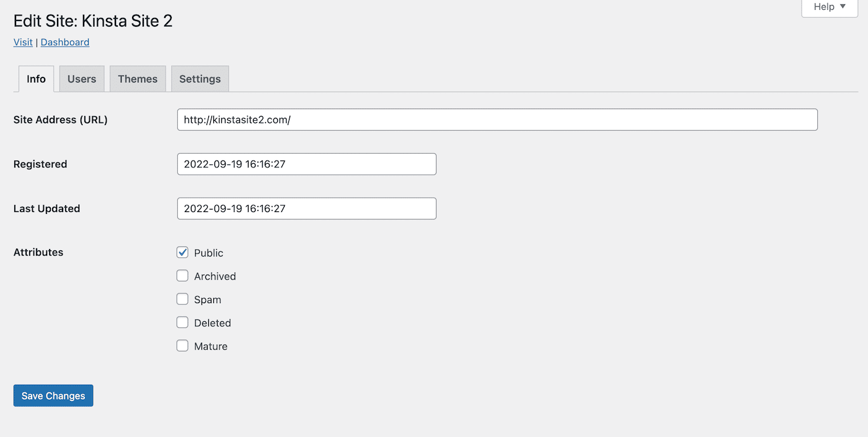This screenshot has height=437, width=868.
Task: Check the Mature attribute box
Action: (x=182, y=346)
